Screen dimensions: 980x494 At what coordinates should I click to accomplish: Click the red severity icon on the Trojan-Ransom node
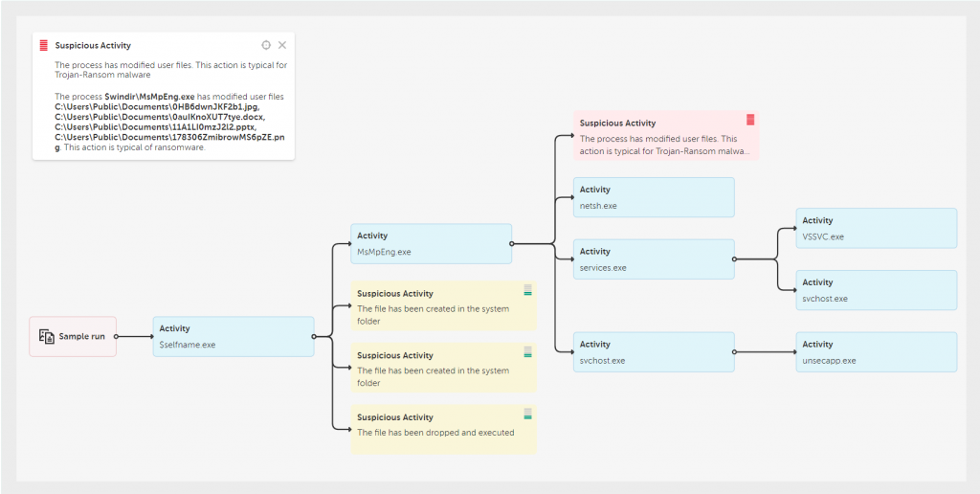click(750, 120)
